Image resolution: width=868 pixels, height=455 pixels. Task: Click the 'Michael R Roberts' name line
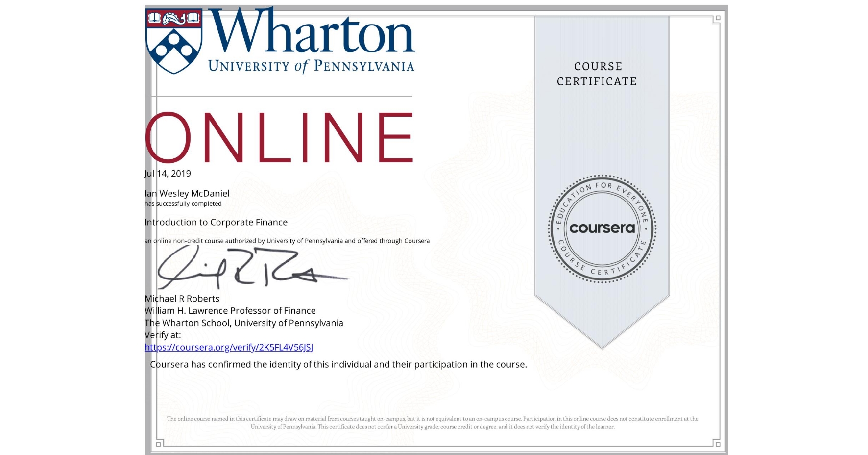[x=182, y=299]
